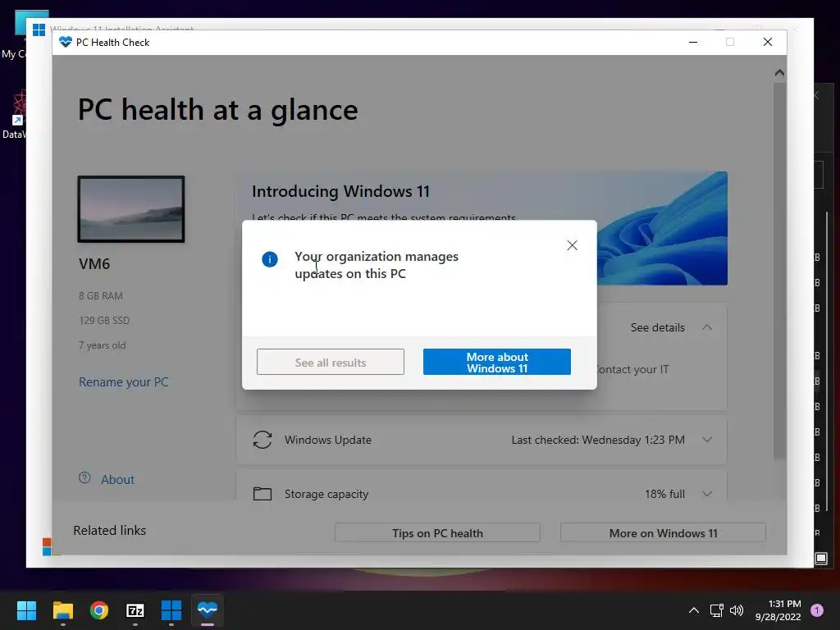This screenshot has width=840, height=630.
Task: Click the VM6 computer name
Action: 94,263
